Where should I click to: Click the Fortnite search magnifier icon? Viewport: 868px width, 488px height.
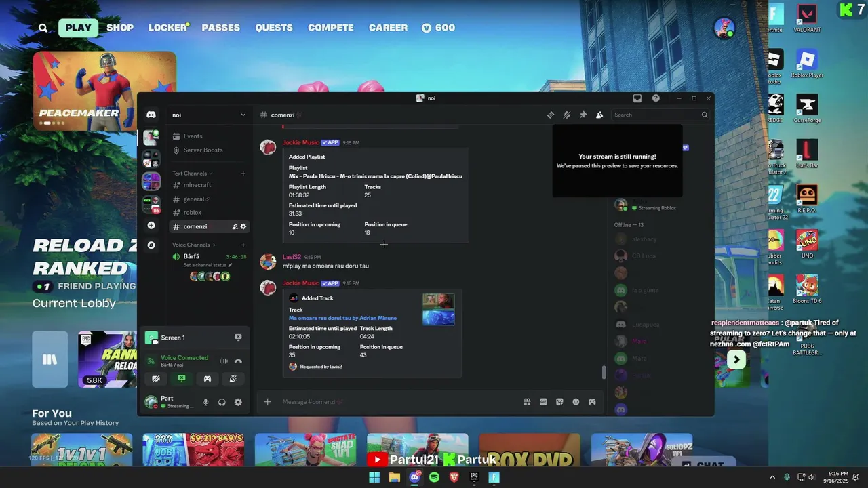43,28
